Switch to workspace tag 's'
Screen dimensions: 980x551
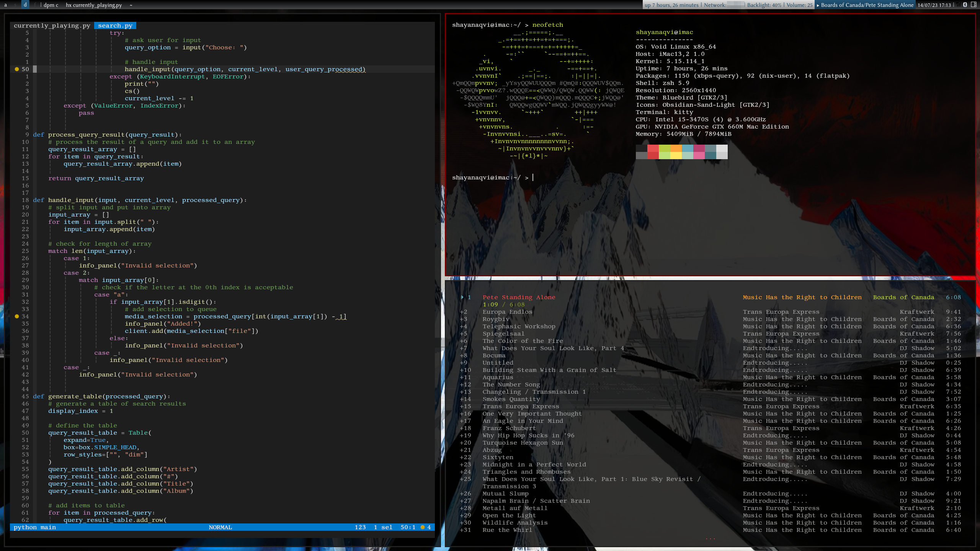pos(15,5)
